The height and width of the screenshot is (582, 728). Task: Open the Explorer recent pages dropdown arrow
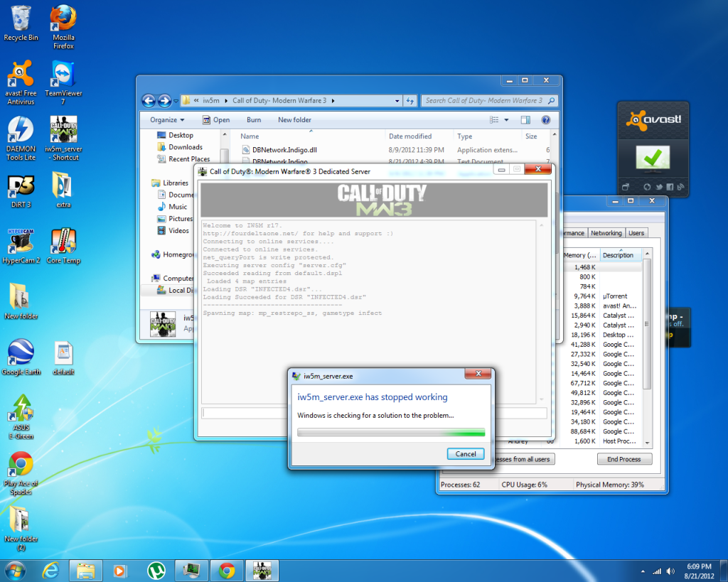(x=176, y=101)
